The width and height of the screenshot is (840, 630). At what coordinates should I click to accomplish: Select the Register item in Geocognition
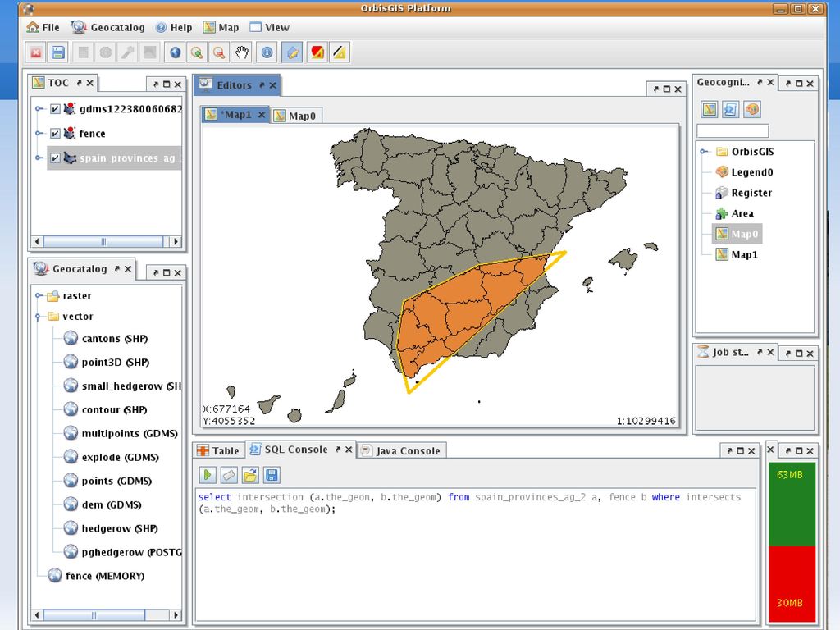point(744,193)
